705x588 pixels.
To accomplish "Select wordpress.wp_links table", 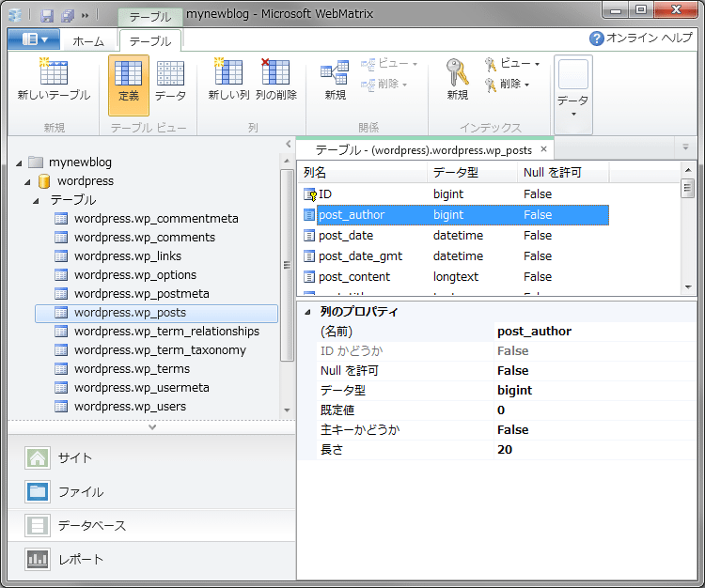I will pyautogui.click(x=128, y=256).
